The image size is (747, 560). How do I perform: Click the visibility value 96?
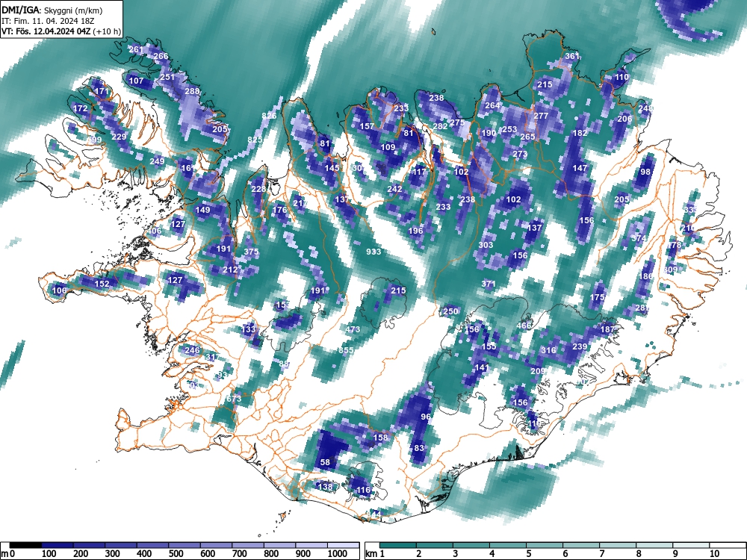[x=426, y=417]
